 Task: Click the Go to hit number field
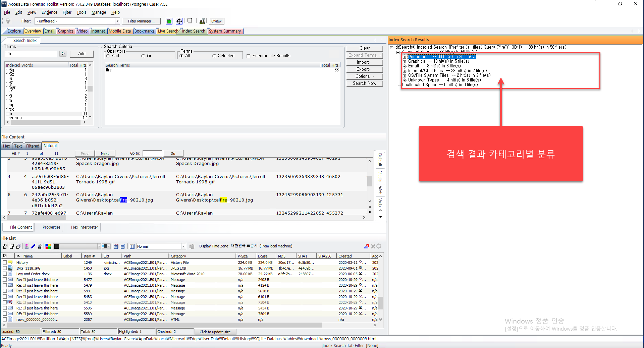[x=152, y=154]
